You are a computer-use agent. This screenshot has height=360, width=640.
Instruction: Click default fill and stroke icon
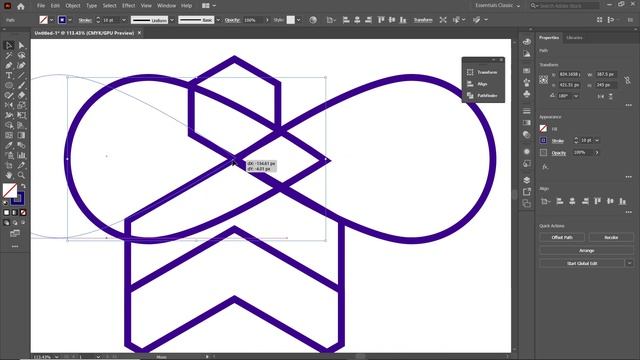click(5, 202)
